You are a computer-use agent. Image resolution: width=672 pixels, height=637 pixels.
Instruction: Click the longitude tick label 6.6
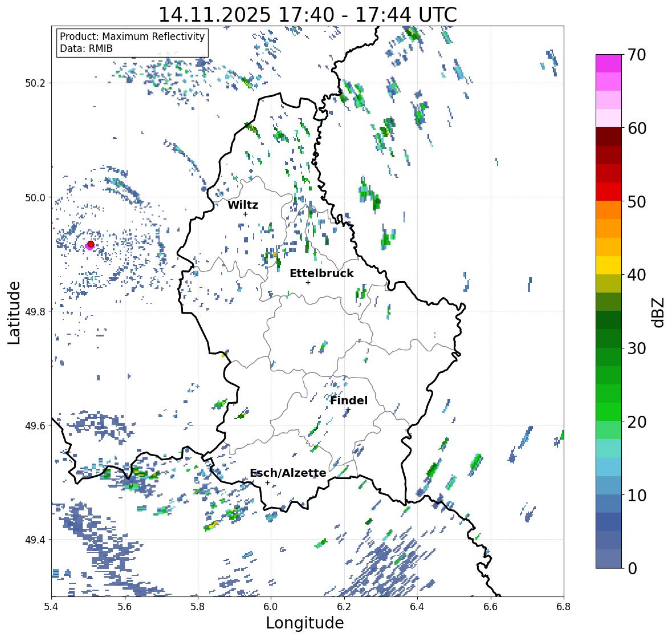[490, 607]
